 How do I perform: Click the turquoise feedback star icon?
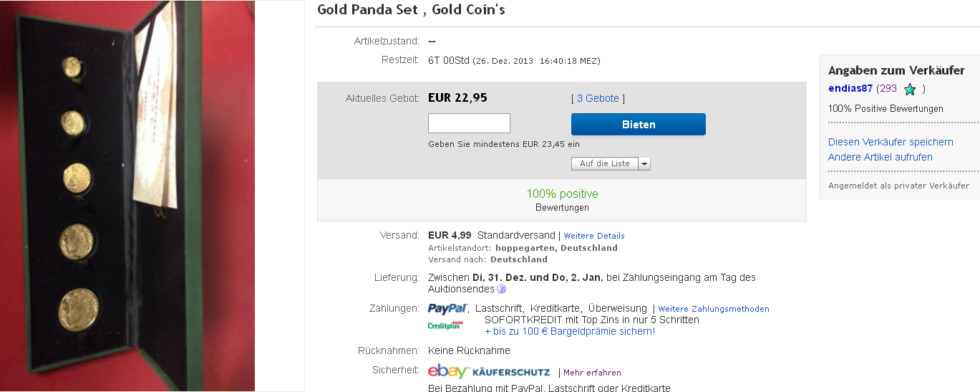910,90
